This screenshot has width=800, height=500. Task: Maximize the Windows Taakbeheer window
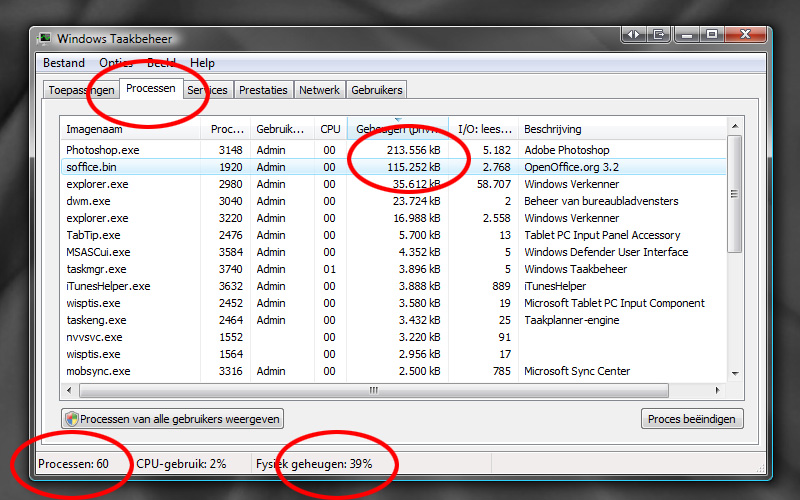click(x=712, y=34)
